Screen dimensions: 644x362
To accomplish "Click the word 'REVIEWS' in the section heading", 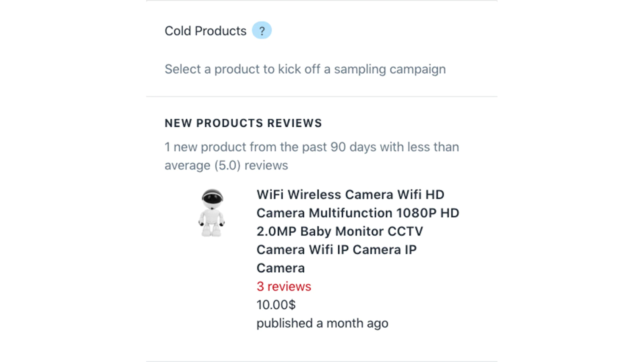I will tap(295, 123).
